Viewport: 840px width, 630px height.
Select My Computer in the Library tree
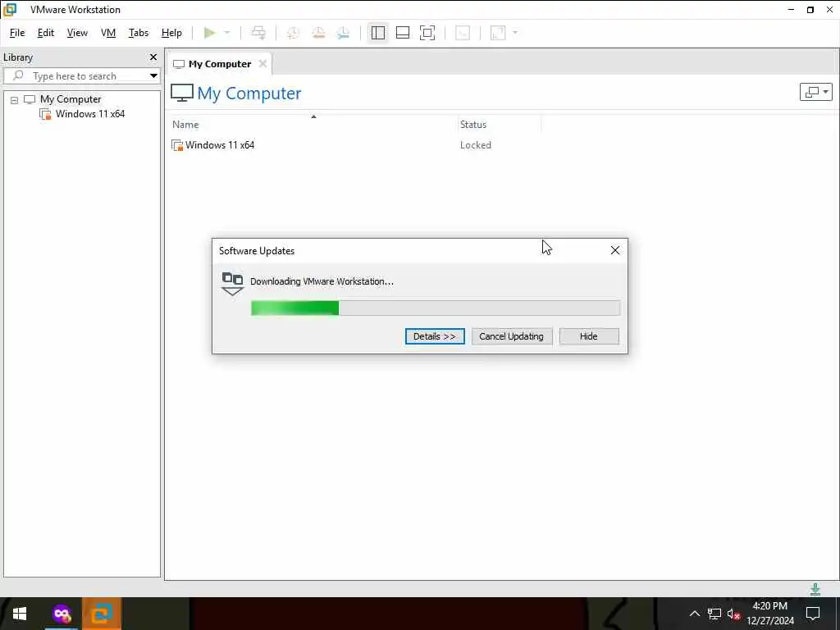tap(71, 99)
